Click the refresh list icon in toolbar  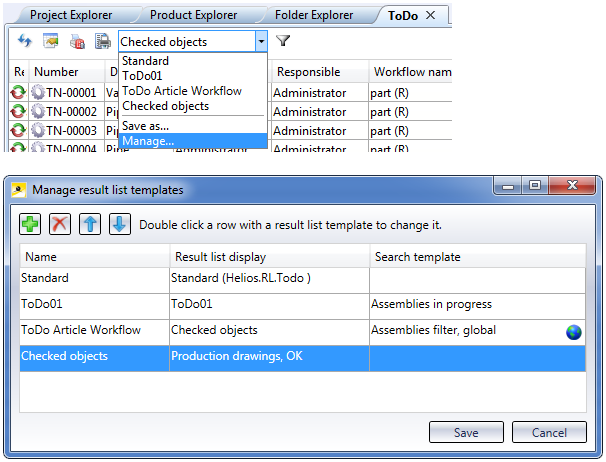25,42
